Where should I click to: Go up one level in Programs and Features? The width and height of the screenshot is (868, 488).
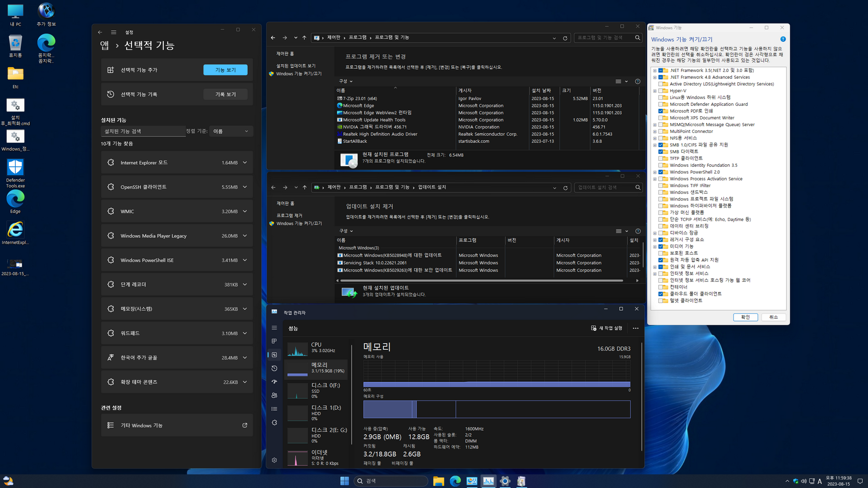304,38
